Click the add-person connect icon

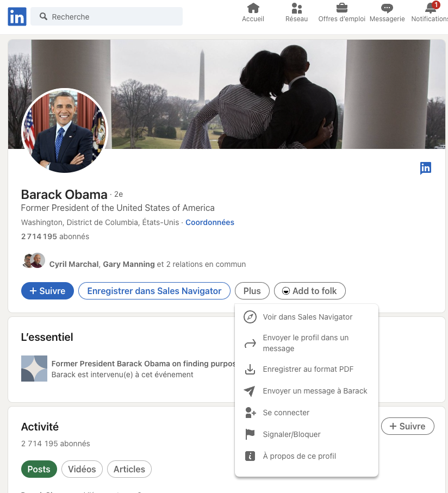(250, 413)
